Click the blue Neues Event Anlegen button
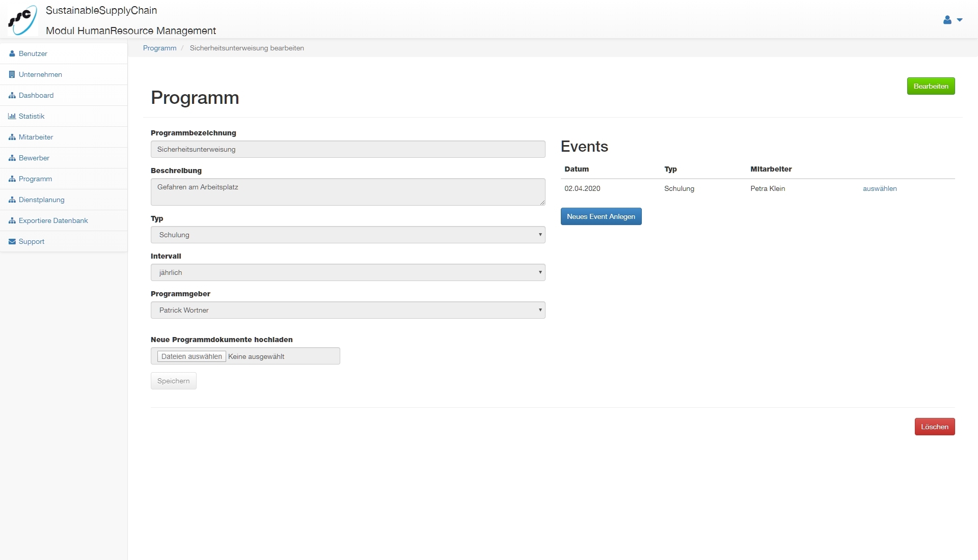Image resolution: width=978 pixels, height=560 pixels. 601,216
